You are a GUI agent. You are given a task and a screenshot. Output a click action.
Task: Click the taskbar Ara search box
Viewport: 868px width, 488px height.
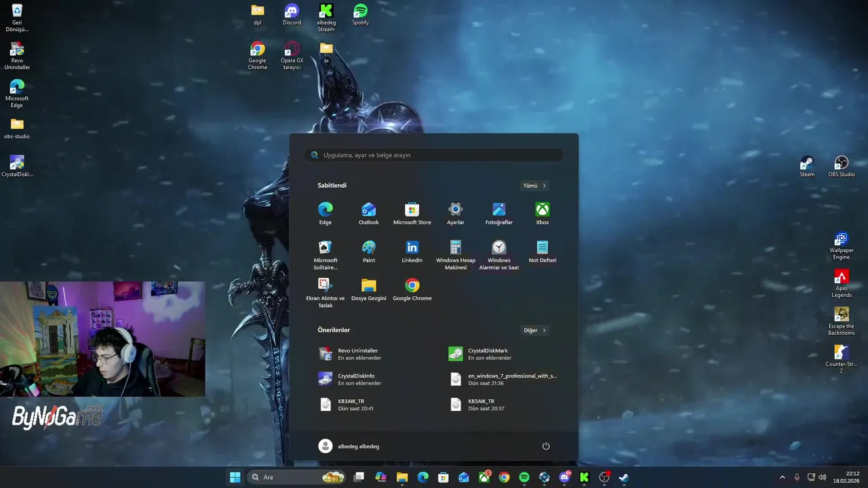tap(296, 477)
